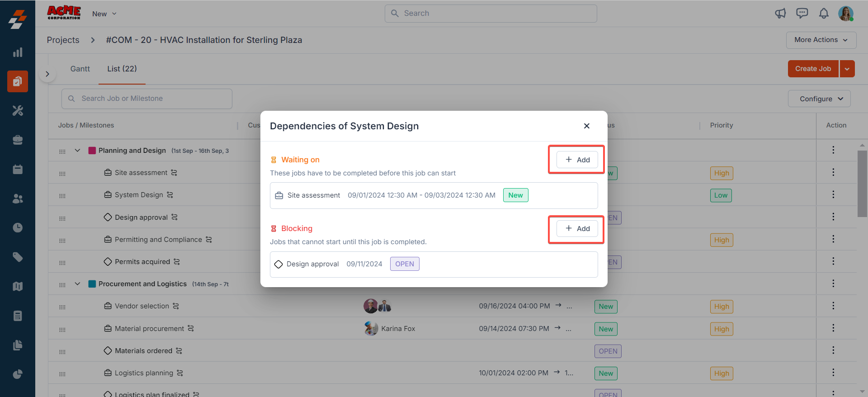Open notifications bell icon
The image size is (868, 397).
pos(824,14)
